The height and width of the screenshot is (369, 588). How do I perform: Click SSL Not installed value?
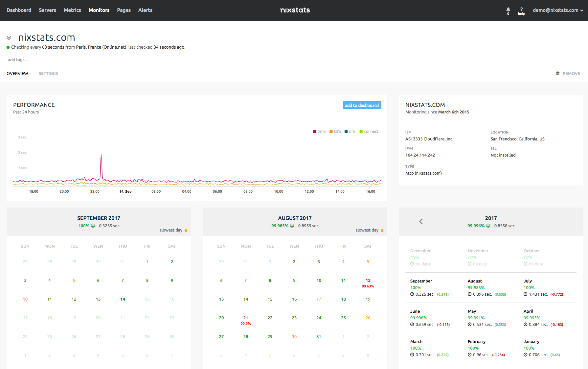point(503,155)
